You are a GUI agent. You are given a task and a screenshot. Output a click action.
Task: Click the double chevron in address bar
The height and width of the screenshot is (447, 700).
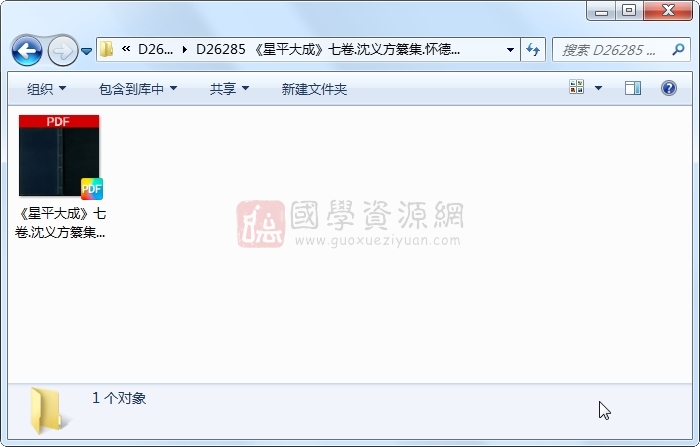pyautogui.click(x=126, y=49)
